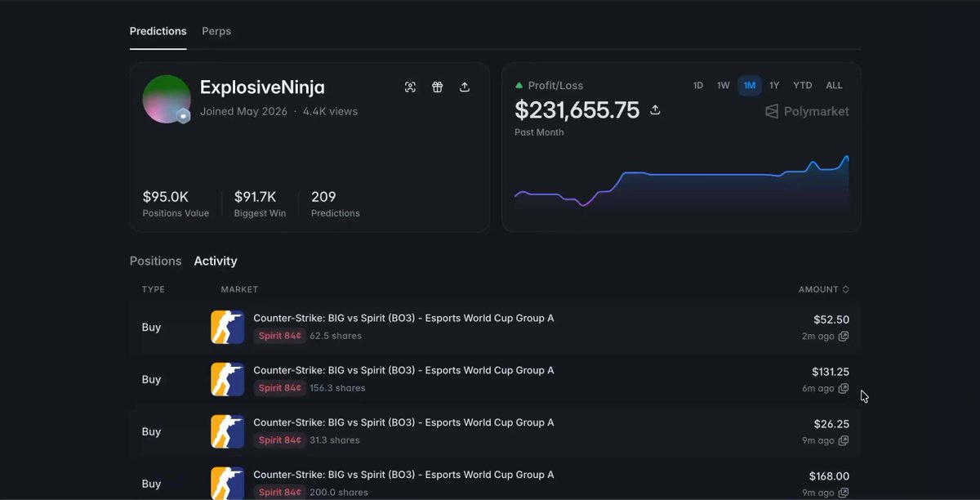Select the 1Y profit/loss range
The image size is (980, 500).
[x=774, y=86]
